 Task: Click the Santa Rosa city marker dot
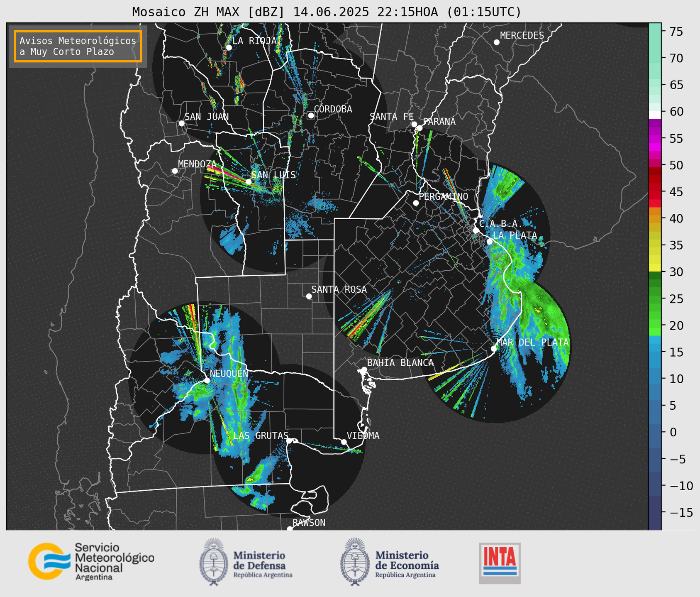pyautogui.click(x=309, y=296)
